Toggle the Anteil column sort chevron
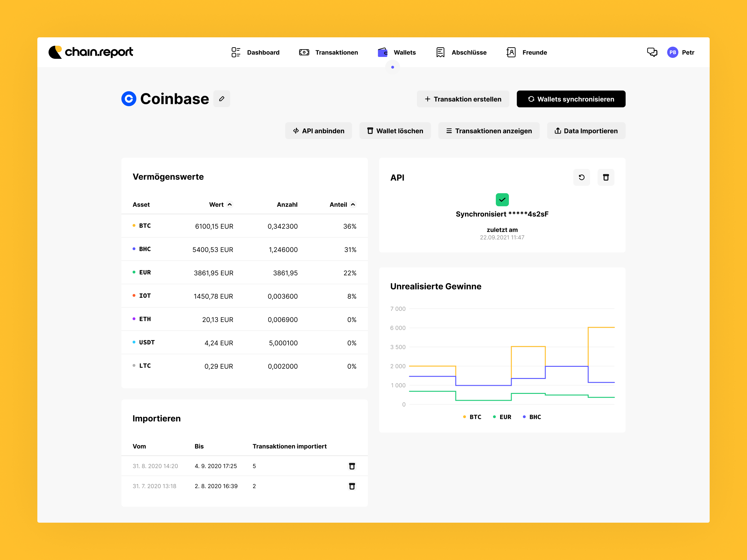The height and width of the screenshot is (560, 747). 353,204
